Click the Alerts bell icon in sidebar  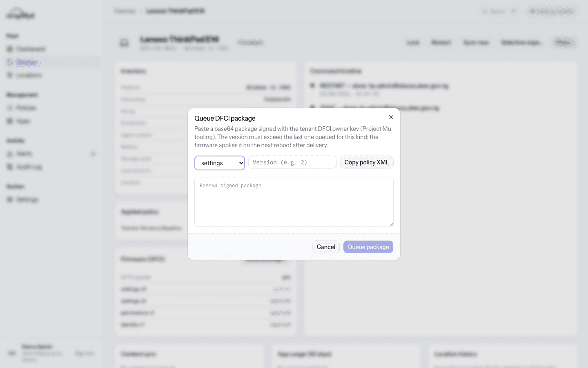(10, 154)
